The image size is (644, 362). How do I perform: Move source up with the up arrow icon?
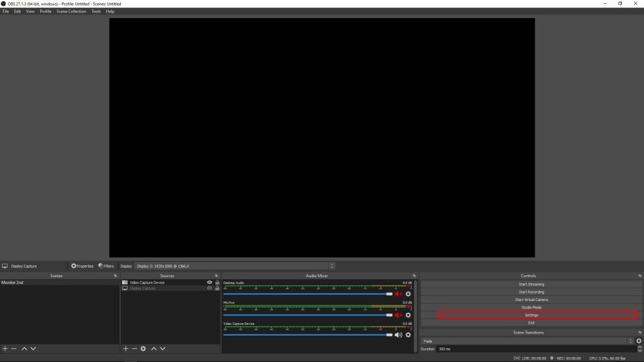(x=153, y=349)
